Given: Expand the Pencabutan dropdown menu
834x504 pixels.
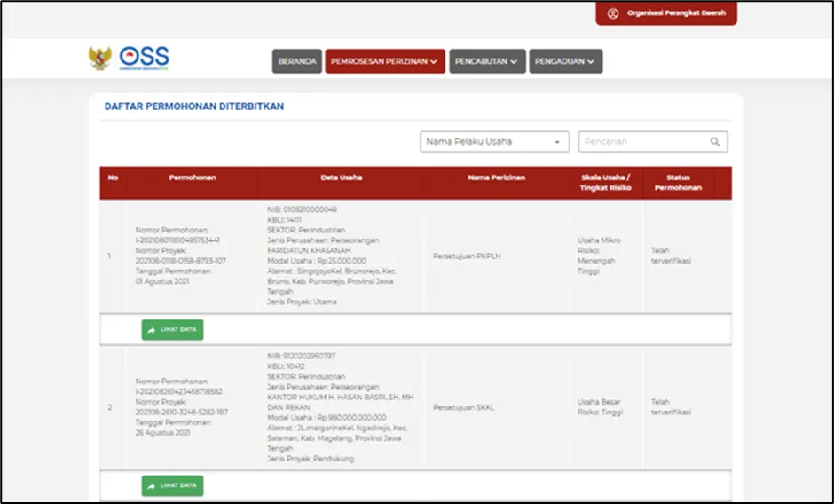Looking at the screenshot, I should coord(485,61).
